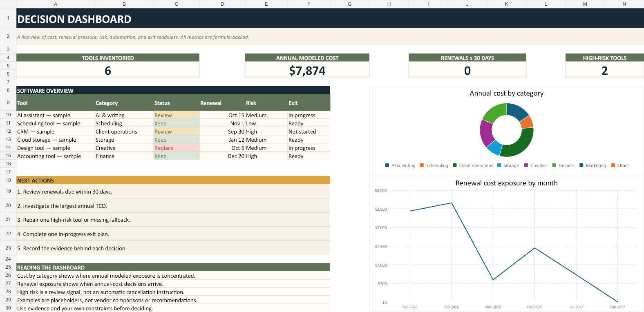Select "4. Complete one in-progress exit plan."

tap(173, 234)
